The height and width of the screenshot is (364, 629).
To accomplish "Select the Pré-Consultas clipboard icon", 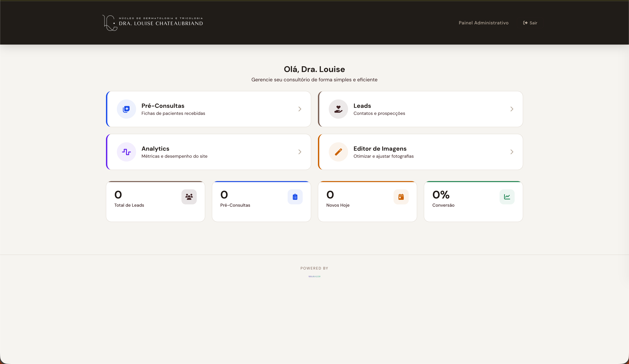I will pyautogui.click(x=295, y=197).
